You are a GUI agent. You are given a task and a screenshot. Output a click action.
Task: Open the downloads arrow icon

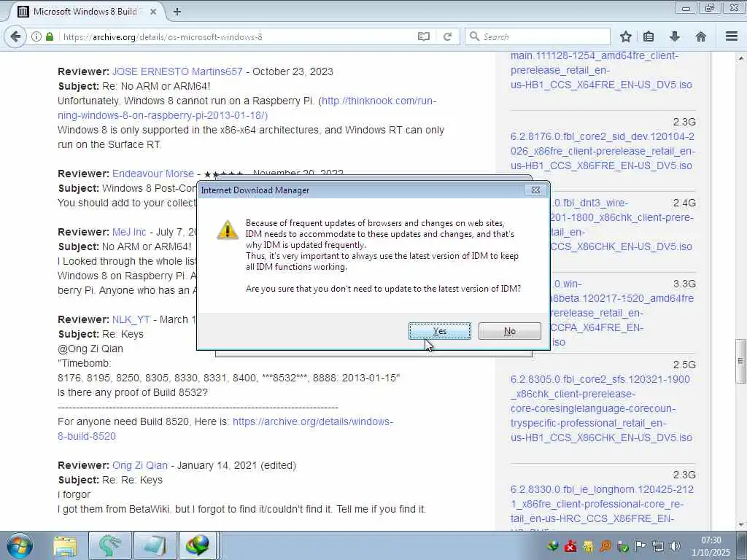pos(675,36)
